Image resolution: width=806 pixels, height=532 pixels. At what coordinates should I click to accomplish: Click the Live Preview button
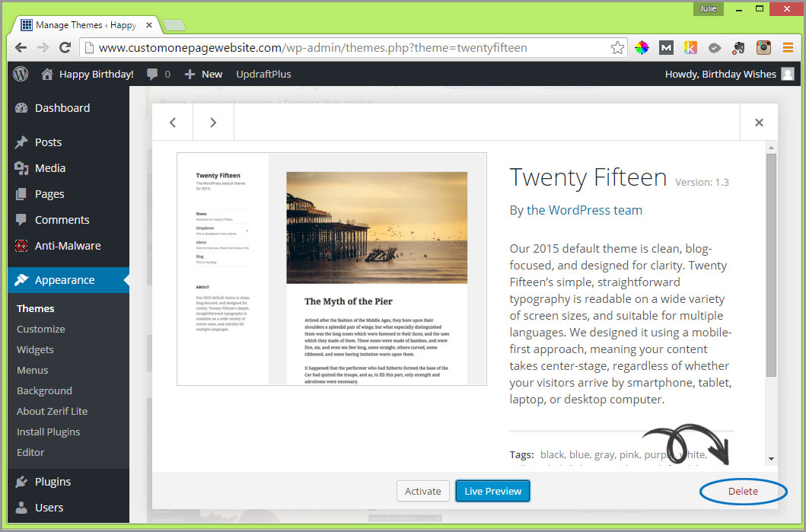pyautogui.click(x=492, y=491)
